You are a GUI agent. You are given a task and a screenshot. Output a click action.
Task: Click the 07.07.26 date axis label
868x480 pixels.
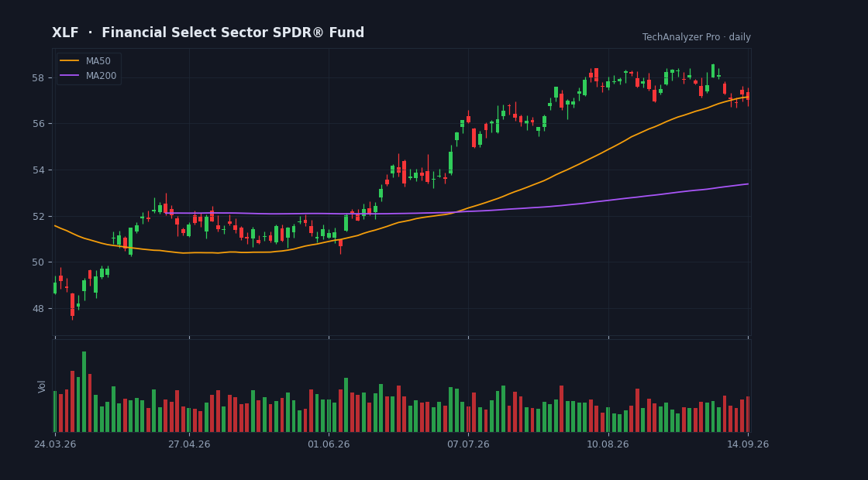pos(468,444)
